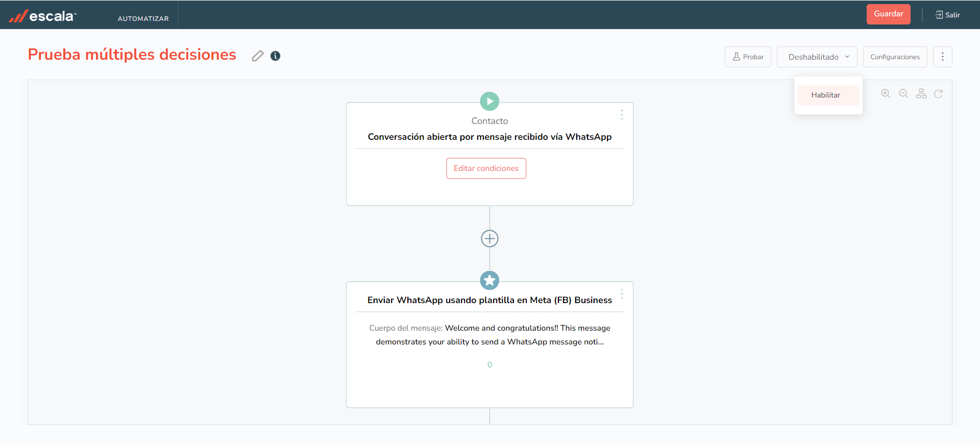Click the star action node icon
Image resolution: width=980 pixels, height=447 pixels.
489,280
